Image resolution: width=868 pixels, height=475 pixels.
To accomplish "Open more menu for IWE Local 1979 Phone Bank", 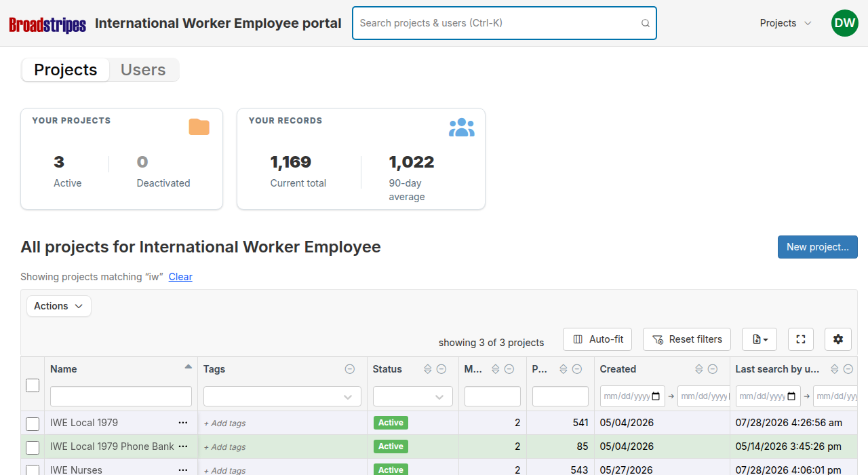I will coord(183,446).
